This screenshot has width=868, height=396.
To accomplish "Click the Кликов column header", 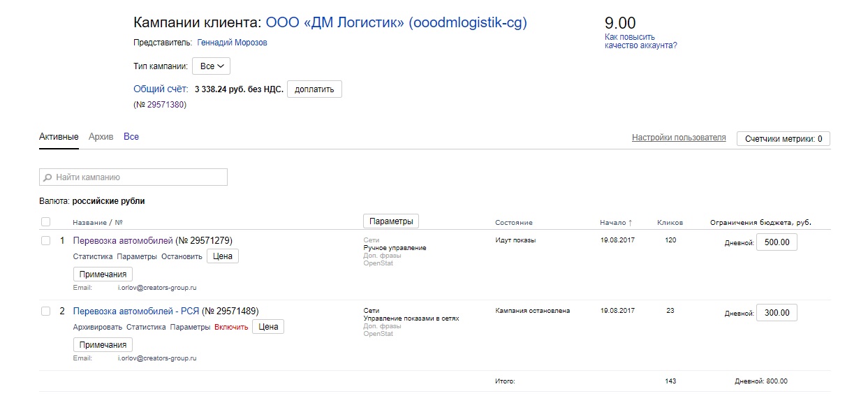I will click(670, 223).
